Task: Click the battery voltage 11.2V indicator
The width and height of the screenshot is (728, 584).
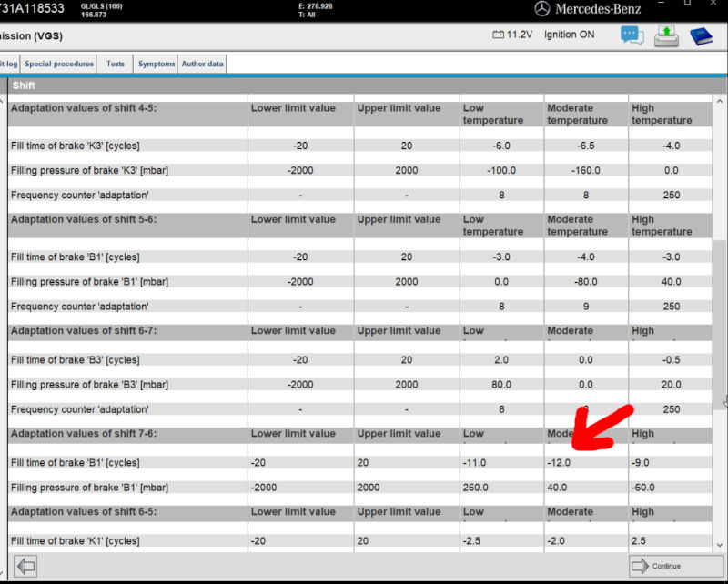Action: coord(511,35)
